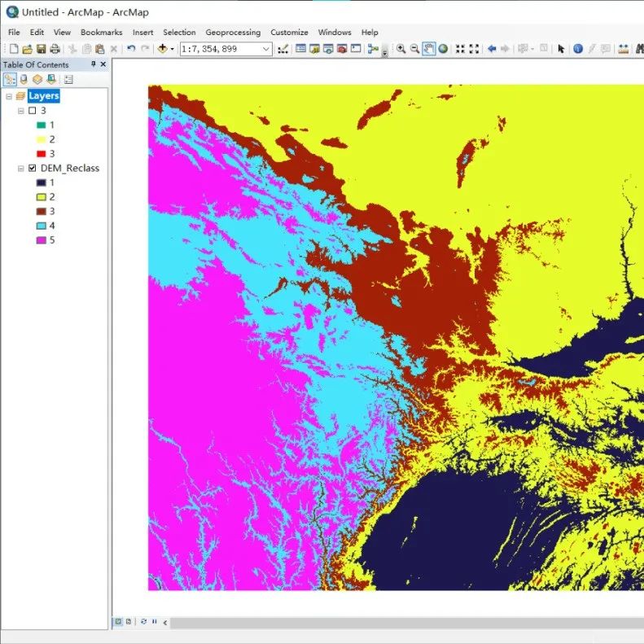Choose the Select Elements arrow tool
This screenshot has width=644, height=644.
click(561, 49)
